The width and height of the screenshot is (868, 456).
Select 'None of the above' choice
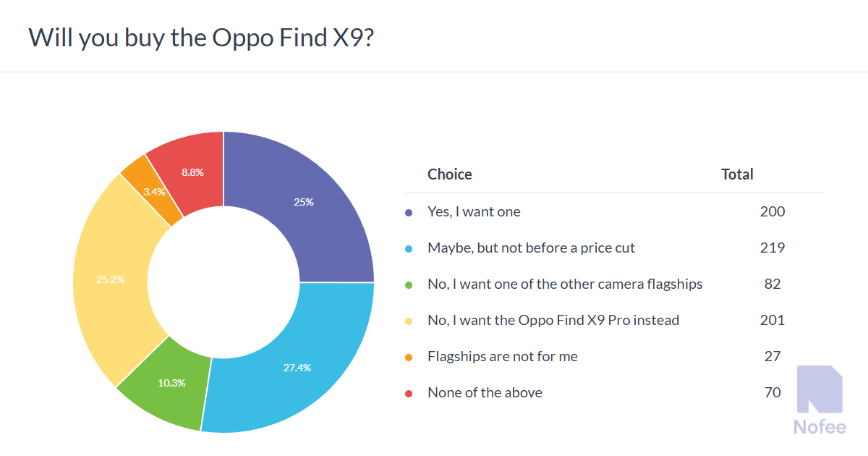click(485, 392)
